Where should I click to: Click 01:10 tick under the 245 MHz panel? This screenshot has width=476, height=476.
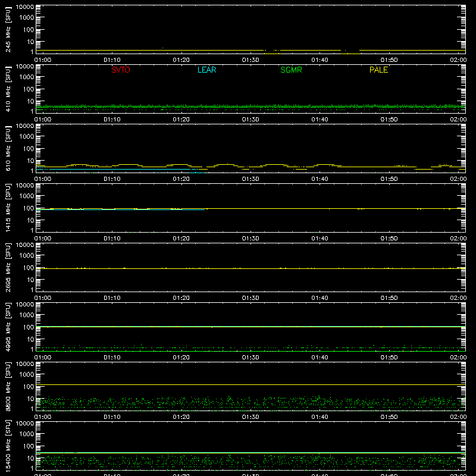pos(112,60)
